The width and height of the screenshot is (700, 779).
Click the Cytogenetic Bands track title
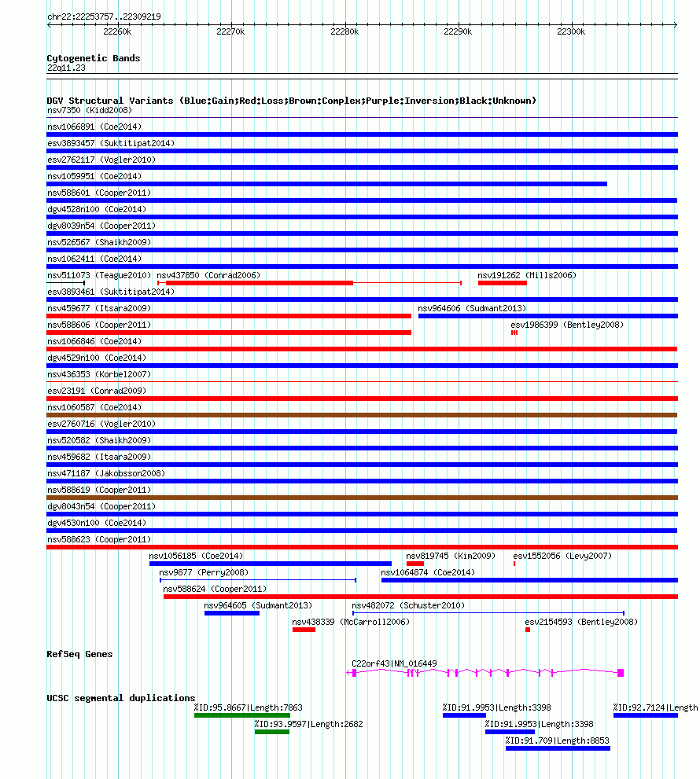(94, 58)
